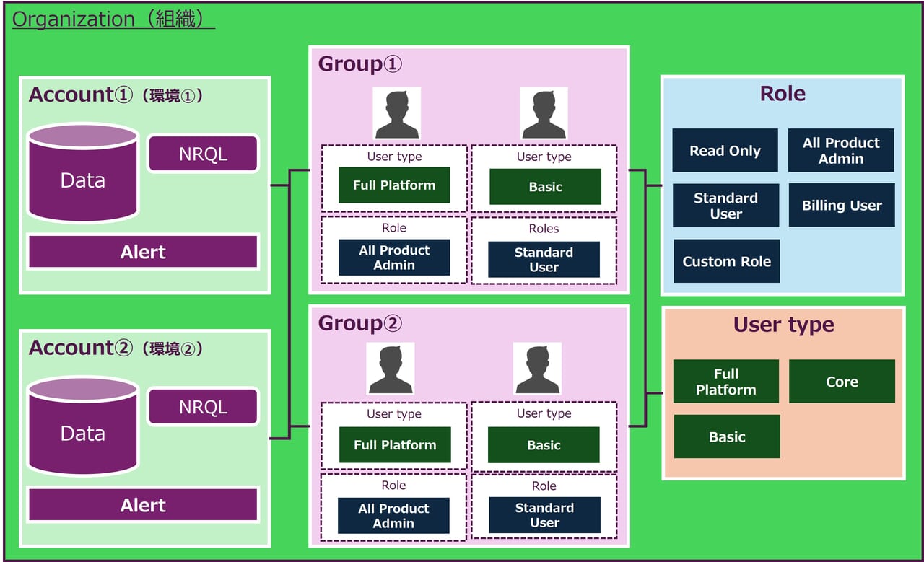The height and width of the screenshot is (562, 924).
Task: Pick All Product Admin in the Role panel
Action: 841,151
